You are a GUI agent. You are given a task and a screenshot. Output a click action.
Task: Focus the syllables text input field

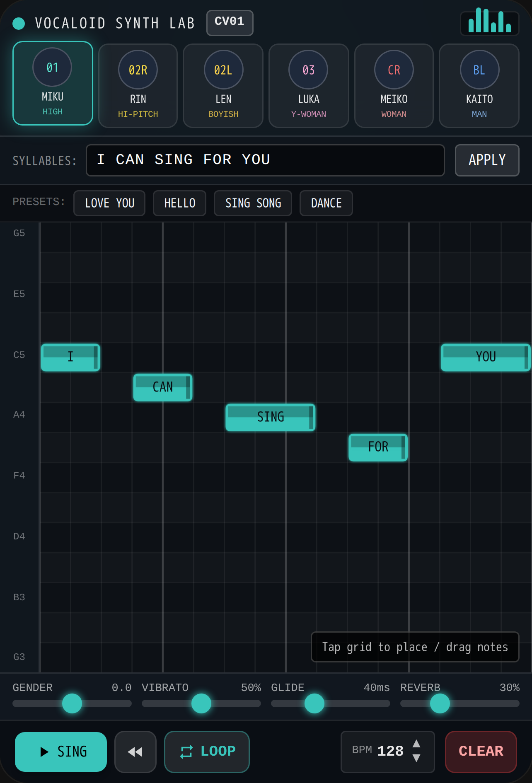coord(265,160)
